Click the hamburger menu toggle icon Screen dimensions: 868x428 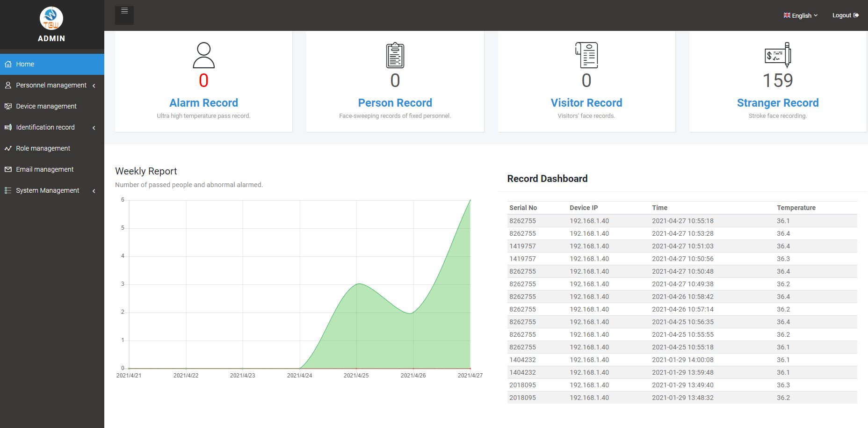(x=124, y=11)
